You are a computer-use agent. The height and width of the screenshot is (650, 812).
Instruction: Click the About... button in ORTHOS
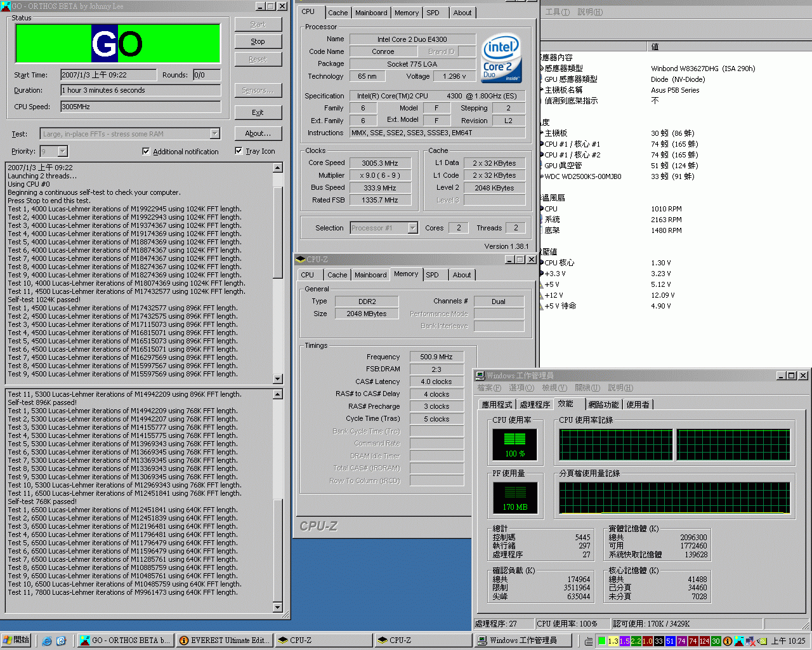(258, 134)
